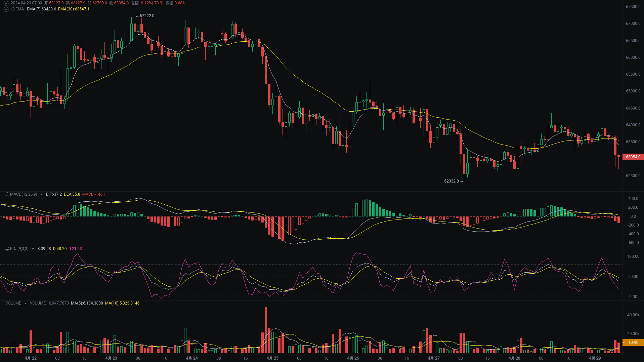Collapse the EMA indicator row with circle chevron
The width and height of the screenshot is (644, 362).
[6, 9]
